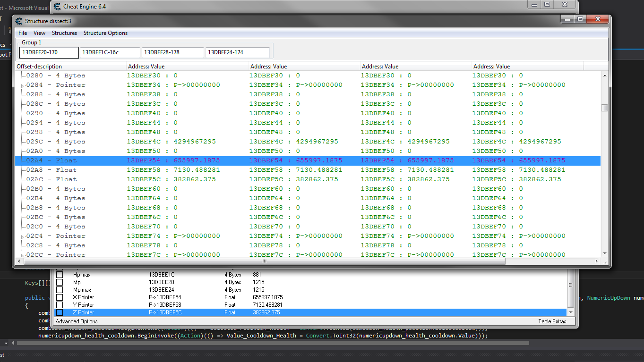Open Advanced Options in Cheat Engine
Viewport: 644px width, 362px height.
tap(77, 321)
